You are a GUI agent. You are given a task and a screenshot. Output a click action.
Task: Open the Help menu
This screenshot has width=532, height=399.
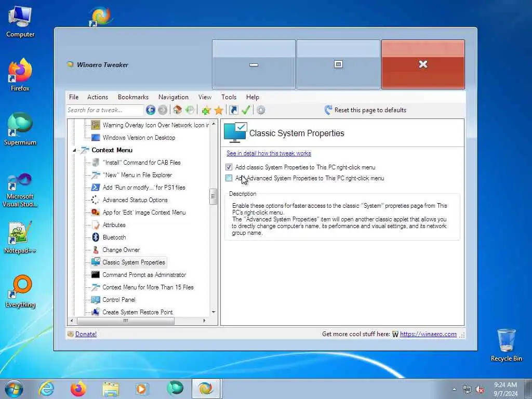tap(252, 97)
